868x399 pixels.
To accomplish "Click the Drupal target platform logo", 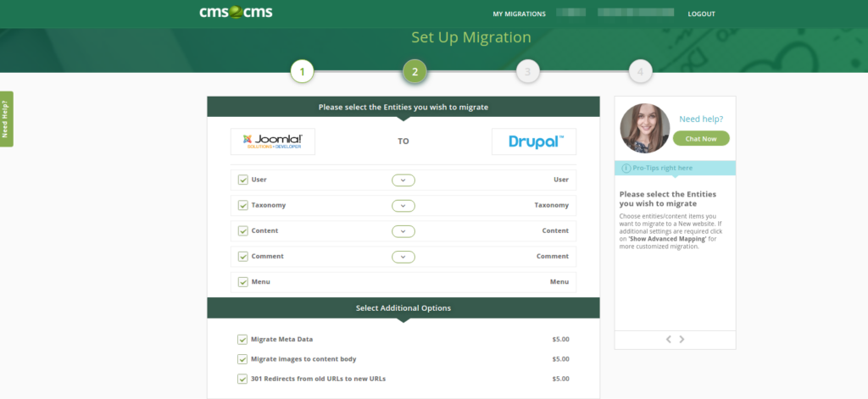I will coord(534,141).
